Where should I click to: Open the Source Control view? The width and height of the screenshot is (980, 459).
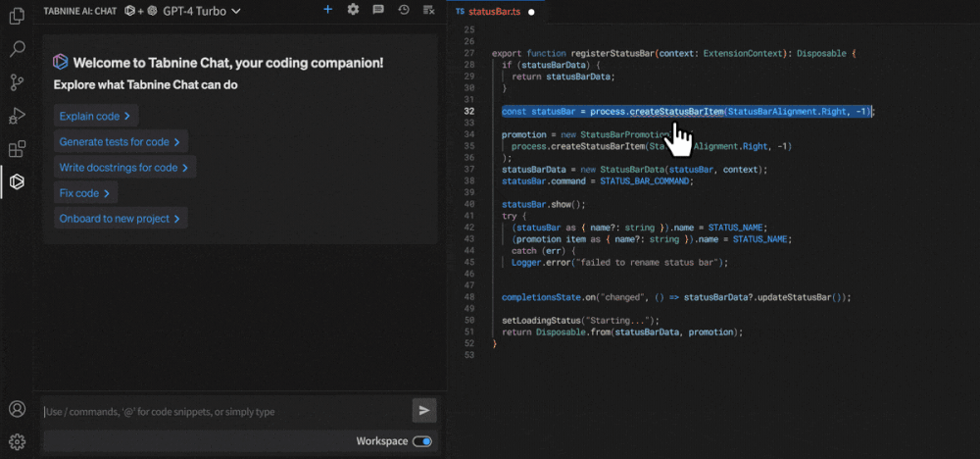coord(17,82)
